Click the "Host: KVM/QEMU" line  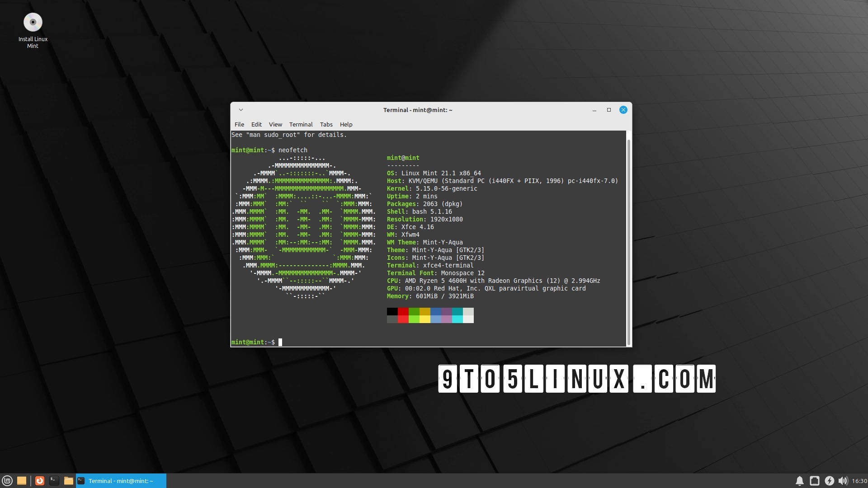[502, 181]
